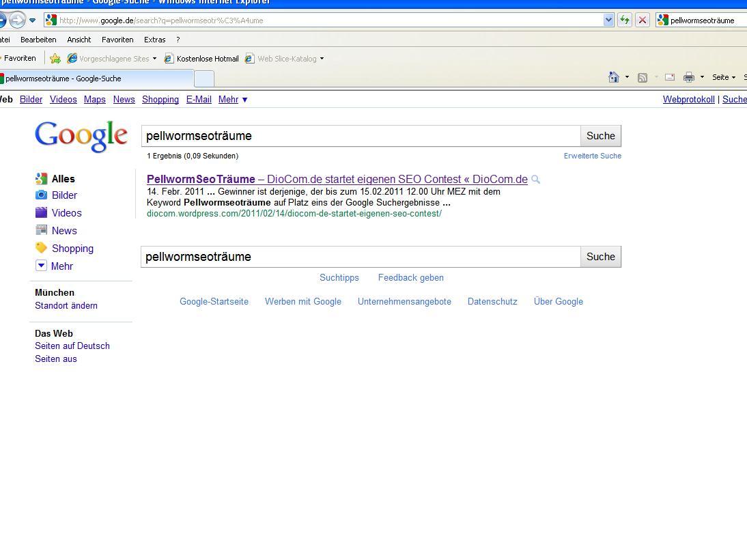Click the add to favorites star icon

coord(55,59)
